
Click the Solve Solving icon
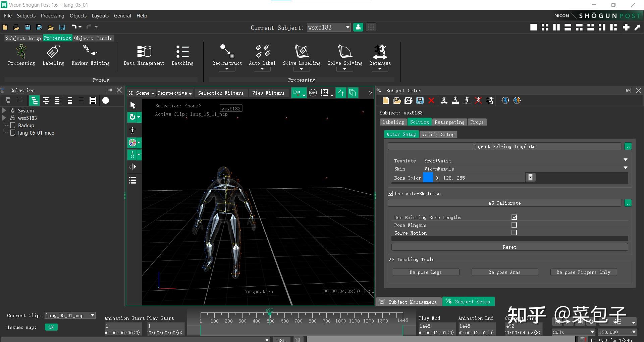(x=345, y=52)
